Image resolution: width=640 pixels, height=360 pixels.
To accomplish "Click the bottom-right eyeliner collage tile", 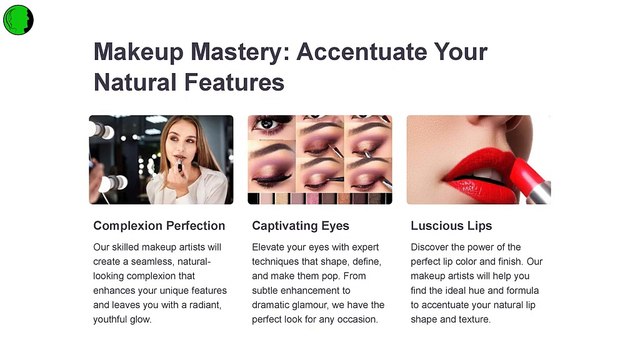I will [369, 176].
